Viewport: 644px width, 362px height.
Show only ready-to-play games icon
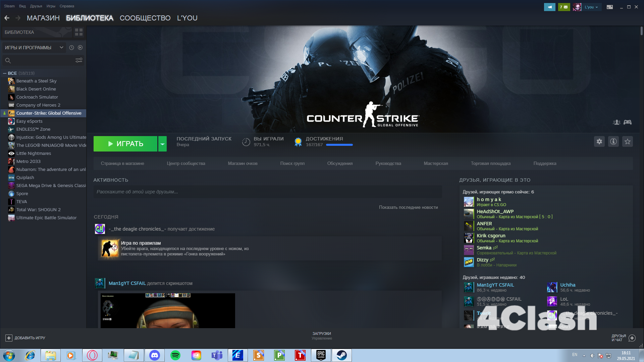click(x=80, y=48)
